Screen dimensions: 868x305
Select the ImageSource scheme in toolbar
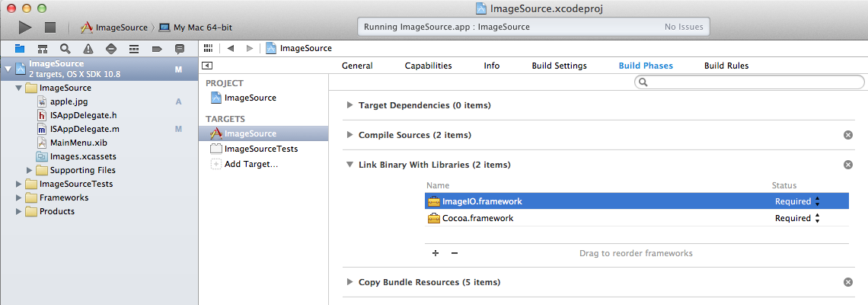[114, 27]
